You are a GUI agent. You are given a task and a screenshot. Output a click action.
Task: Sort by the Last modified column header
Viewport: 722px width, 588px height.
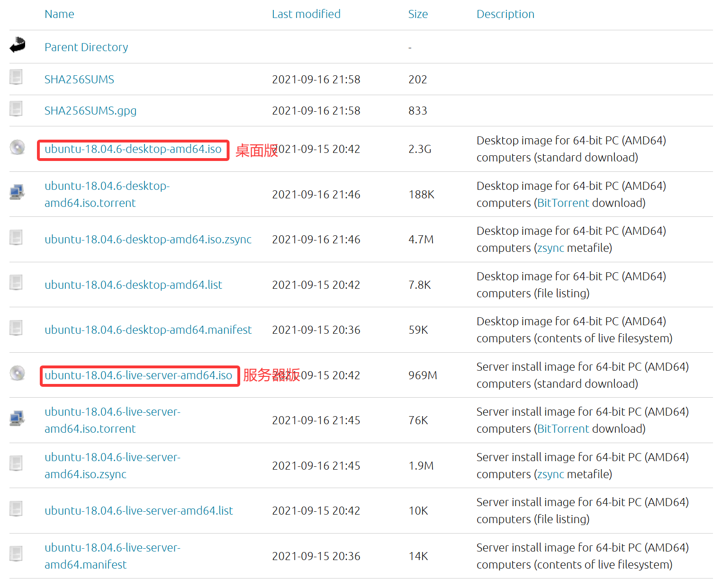306,14
